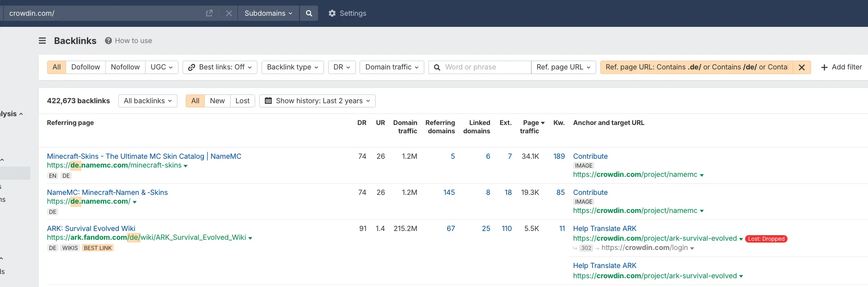Show New backlinks only
868x287 pixels.
pos(217,101)
